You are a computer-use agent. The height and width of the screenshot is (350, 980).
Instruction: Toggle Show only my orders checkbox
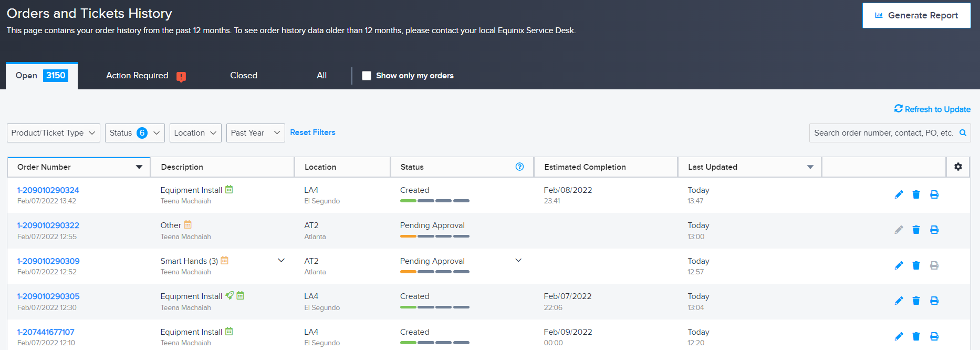pos(367,76)
